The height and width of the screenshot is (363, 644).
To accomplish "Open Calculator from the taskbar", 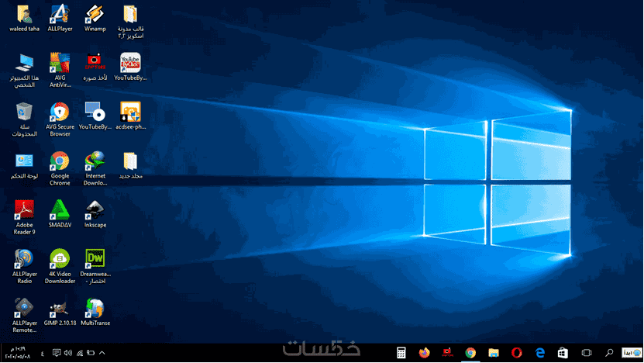I will point(401,353).
